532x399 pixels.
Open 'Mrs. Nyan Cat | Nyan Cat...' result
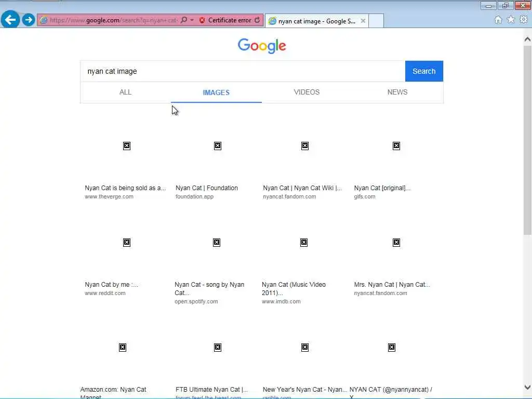[392, 285]
